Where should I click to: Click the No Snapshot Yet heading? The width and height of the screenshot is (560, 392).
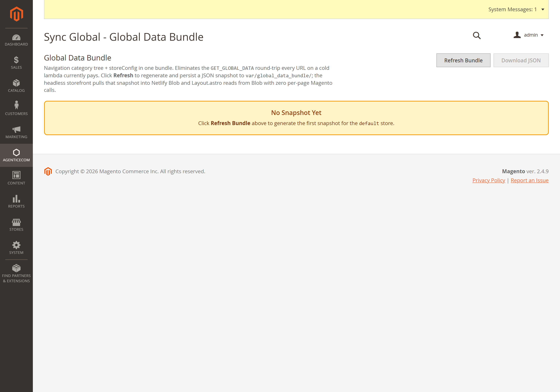(x=296, y=113)
